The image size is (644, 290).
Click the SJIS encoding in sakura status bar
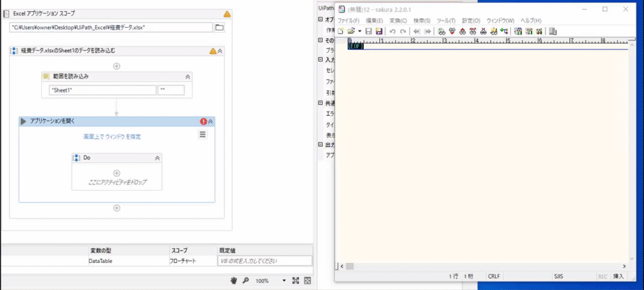tap(558, 276)
